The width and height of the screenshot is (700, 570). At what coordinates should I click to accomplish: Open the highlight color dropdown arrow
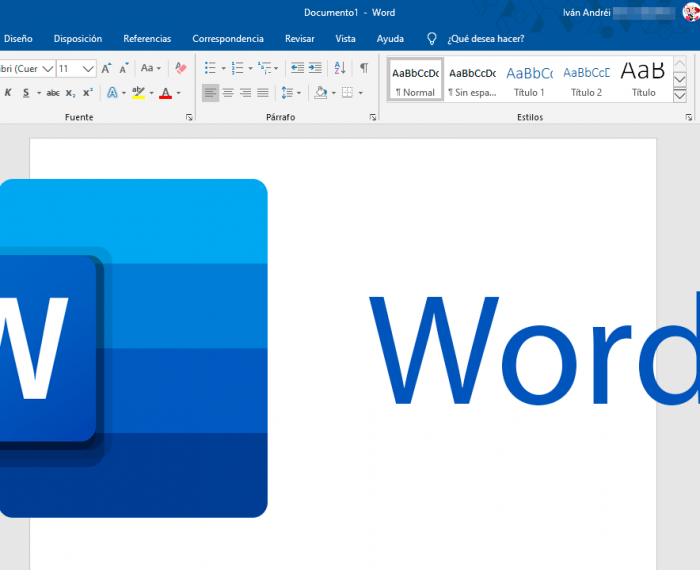[151, 93]
